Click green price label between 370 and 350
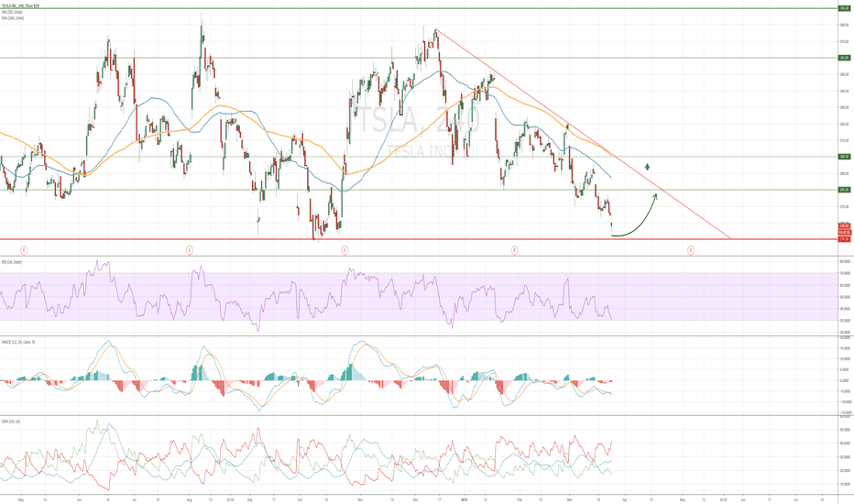Image resolution: width=854 pixels, height=504 pixels. (845, 58)
